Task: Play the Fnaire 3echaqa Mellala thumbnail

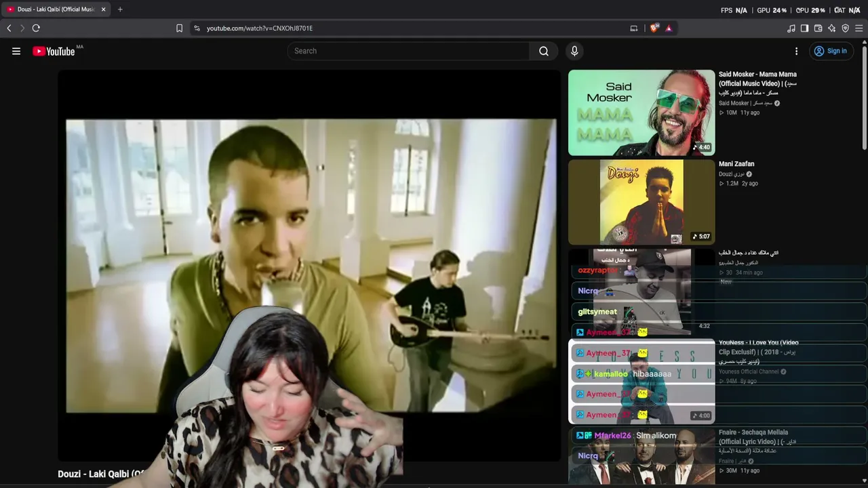Action: click(642, 456)
